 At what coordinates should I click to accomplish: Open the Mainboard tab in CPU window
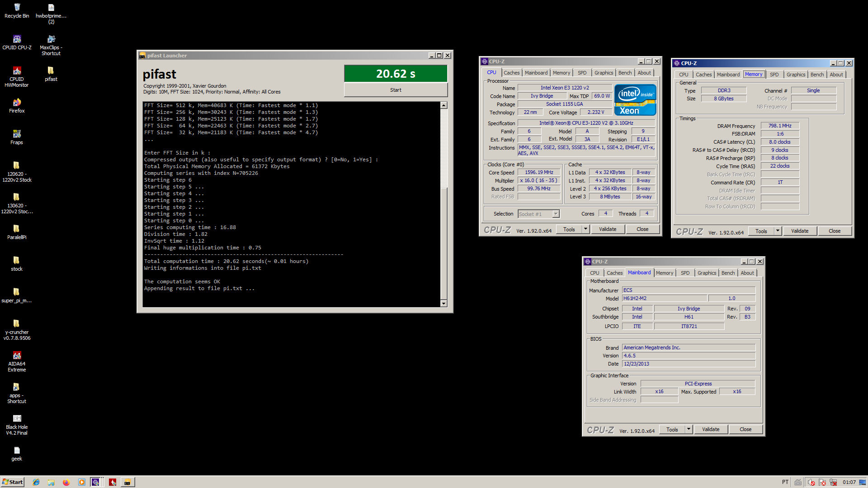[x=536, y=73]
